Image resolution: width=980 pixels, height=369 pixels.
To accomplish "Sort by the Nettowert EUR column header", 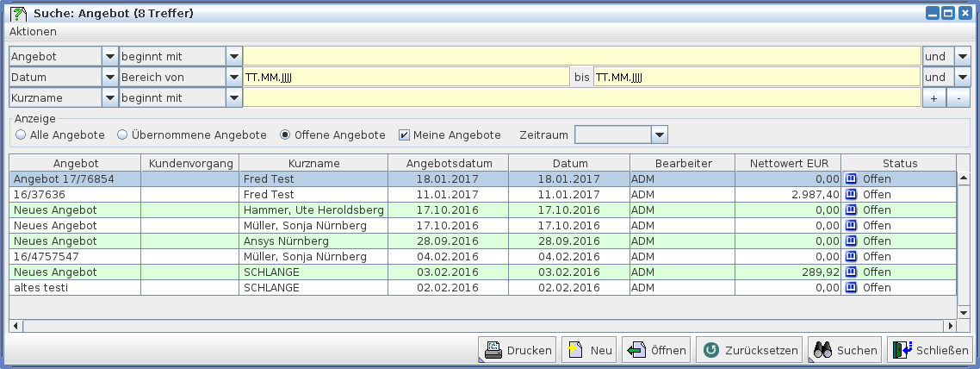I will (787, 163).
